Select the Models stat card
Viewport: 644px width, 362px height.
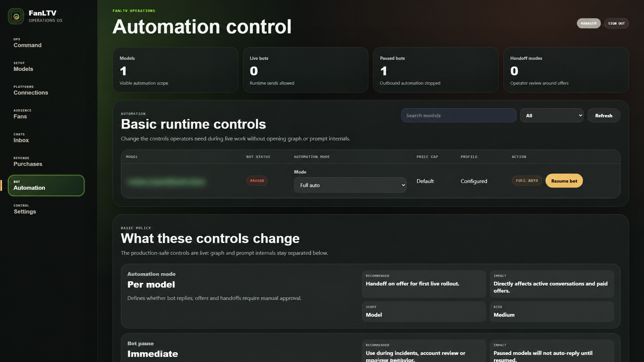(x=175, y=70)
